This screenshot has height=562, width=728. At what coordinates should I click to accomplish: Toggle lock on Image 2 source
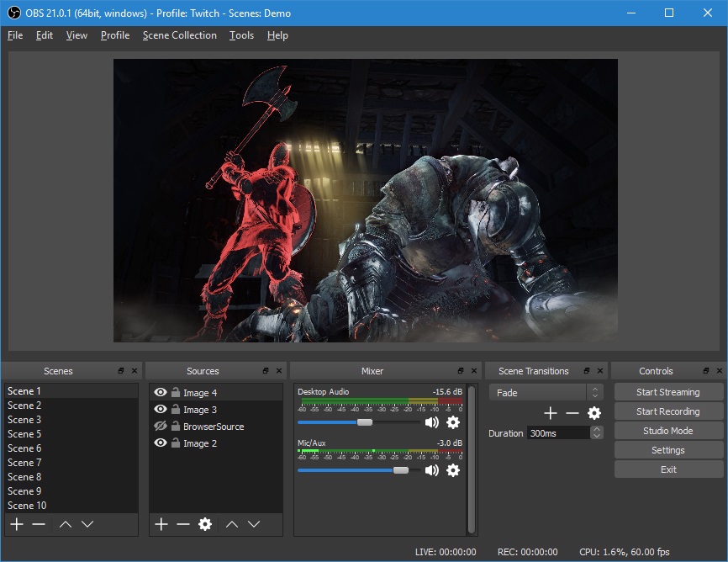[176, 443]
